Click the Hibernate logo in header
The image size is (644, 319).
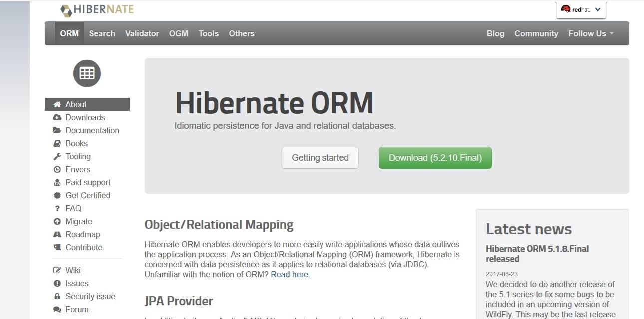pyautogui.click(x=97, y=10)
